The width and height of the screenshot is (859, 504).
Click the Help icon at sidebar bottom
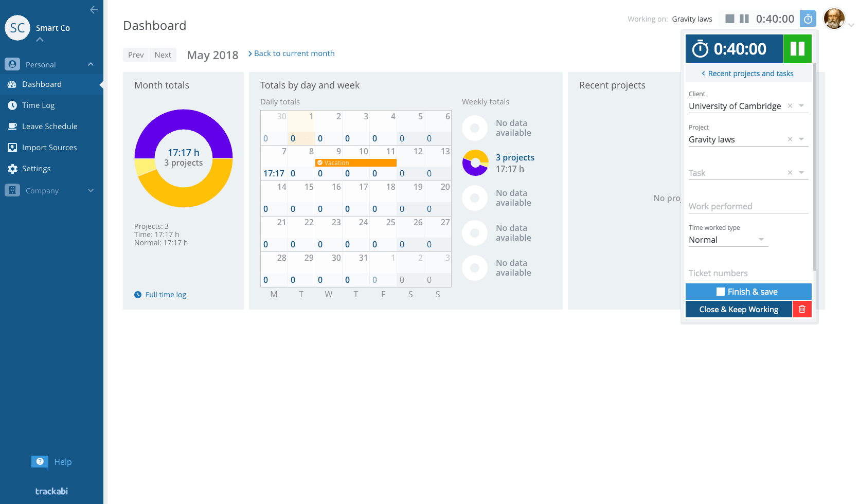pos(40,462)
